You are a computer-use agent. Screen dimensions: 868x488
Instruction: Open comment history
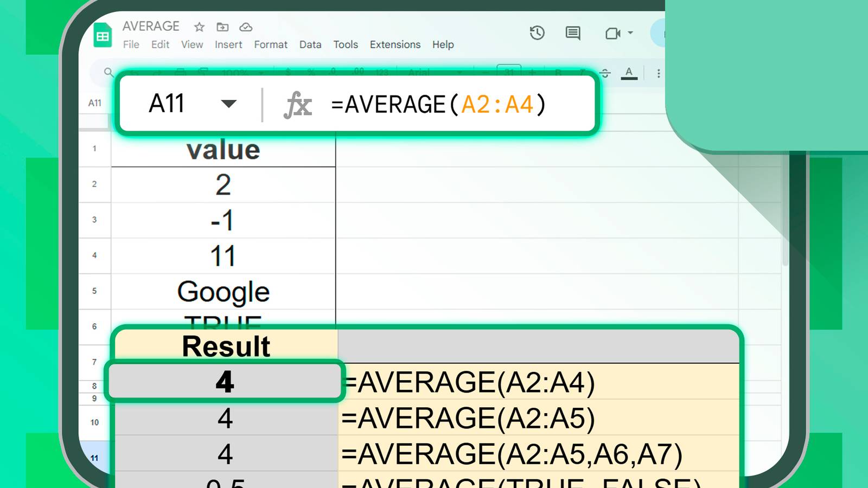[x=572, y=33]
